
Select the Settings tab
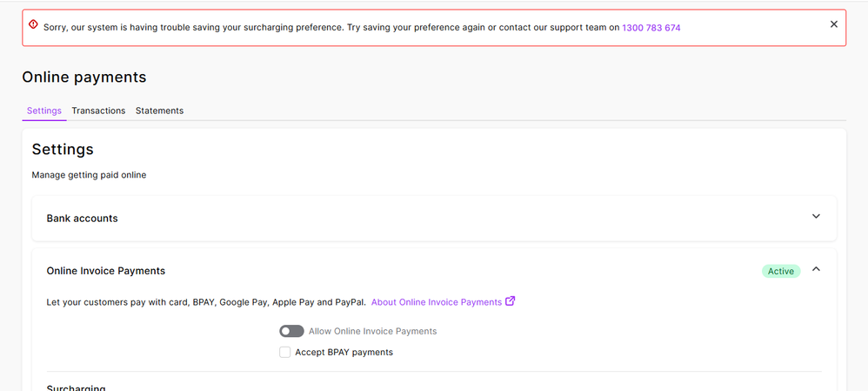pos(43,111)
